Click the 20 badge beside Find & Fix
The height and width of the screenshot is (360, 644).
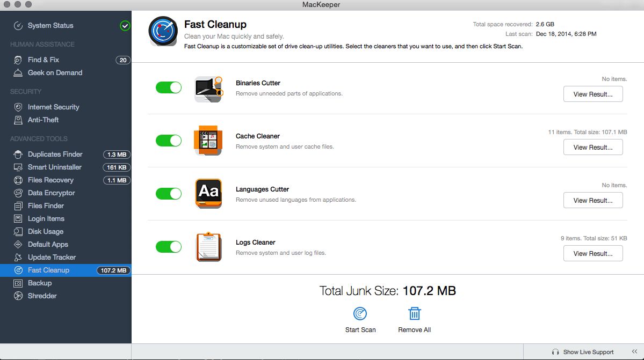[x=123, y=60]
